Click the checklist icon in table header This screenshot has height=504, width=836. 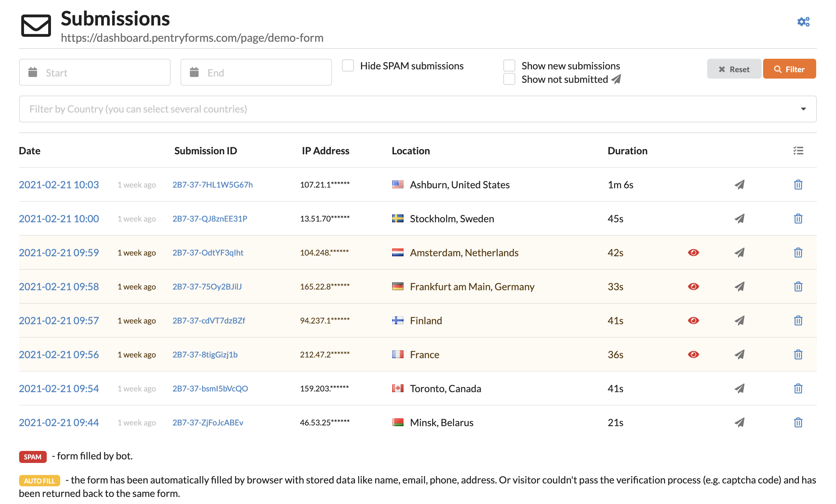pyautogui.click(x=798, y=151)
